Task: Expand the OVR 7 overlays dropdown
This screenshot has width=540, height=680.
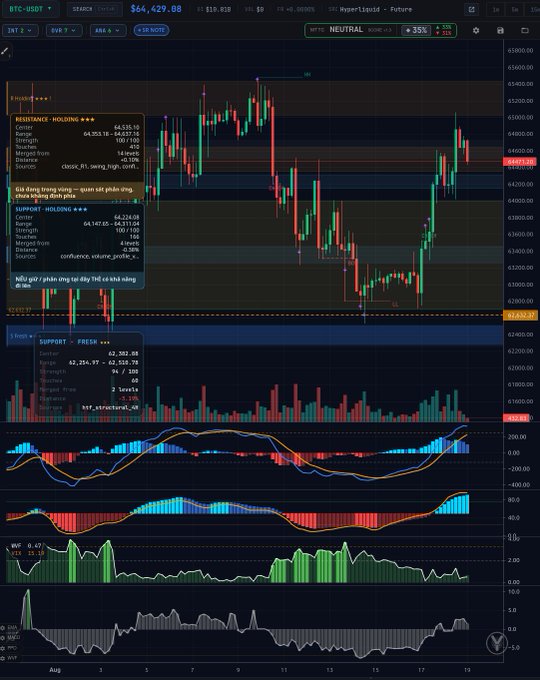Action: click(64, 30)
